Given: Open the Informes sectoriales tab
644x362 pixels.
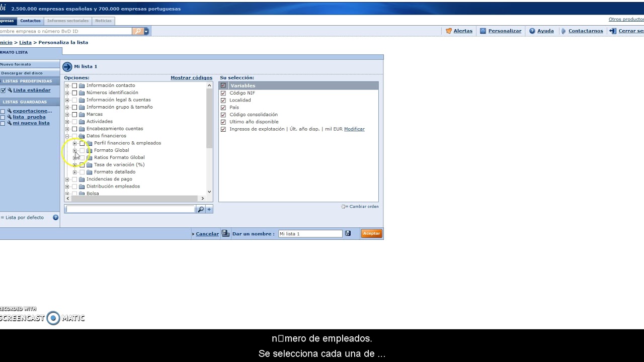Looking at the screenshot, I should 68,21.
